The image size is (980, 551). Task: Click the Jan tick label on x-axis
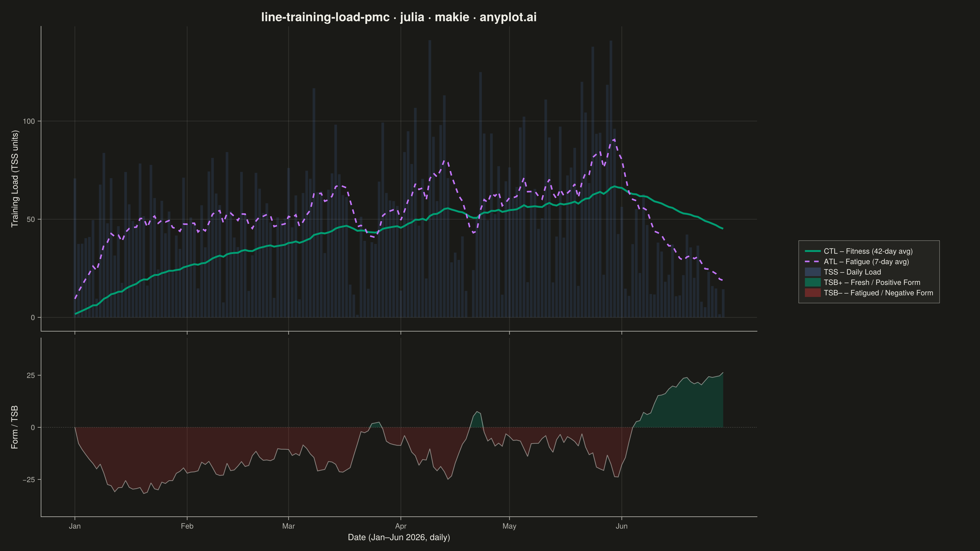(x=74, y=526)
